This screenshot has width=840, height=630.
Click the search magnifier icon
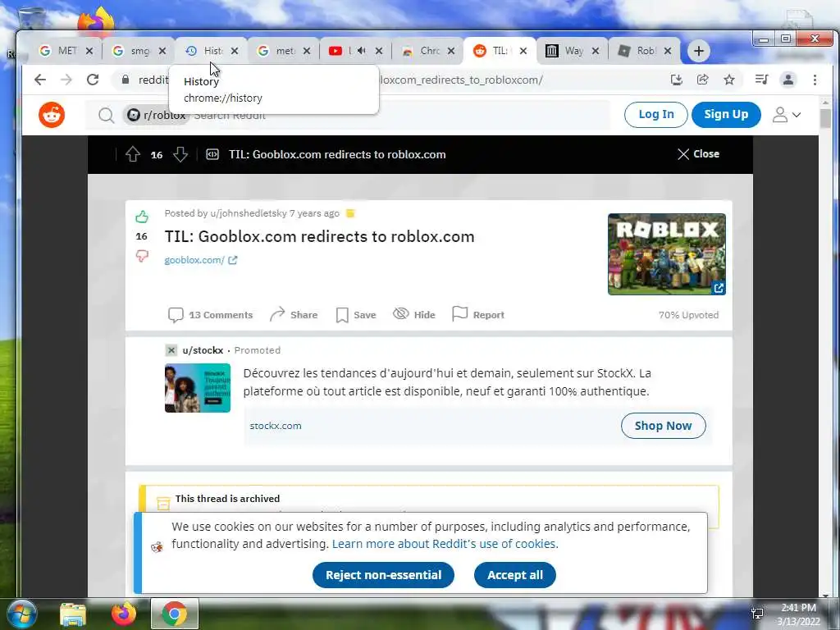(x=106, y=115)
